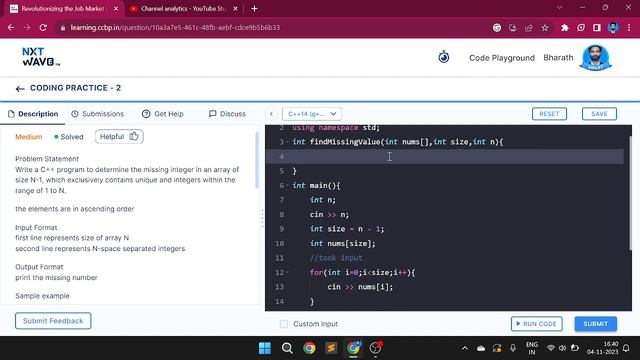Click the active Chrome profile taskbar icon
Image resolution: width=640 pixels, height=360 pixels.
click(x=353, y=348)
